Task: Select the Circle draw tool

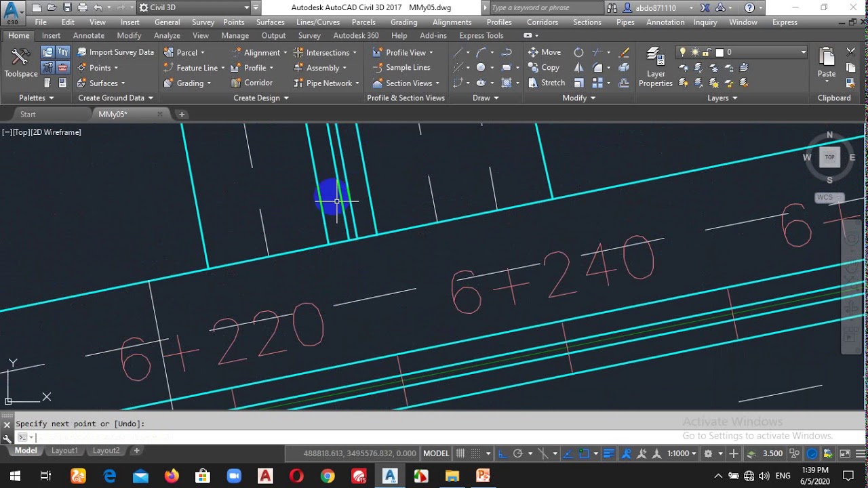Action: (481, 67)
